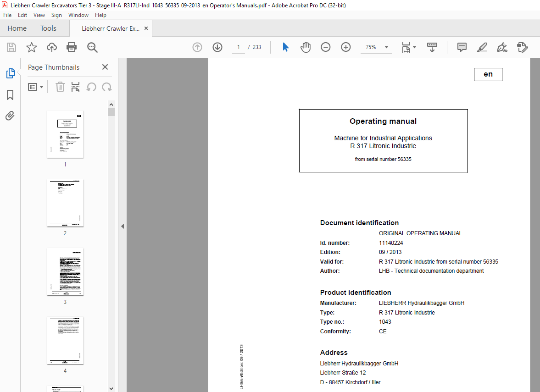Click Conformity value CE
The image size is (540, 392).
pyautogui.click(x=383, y=331)
